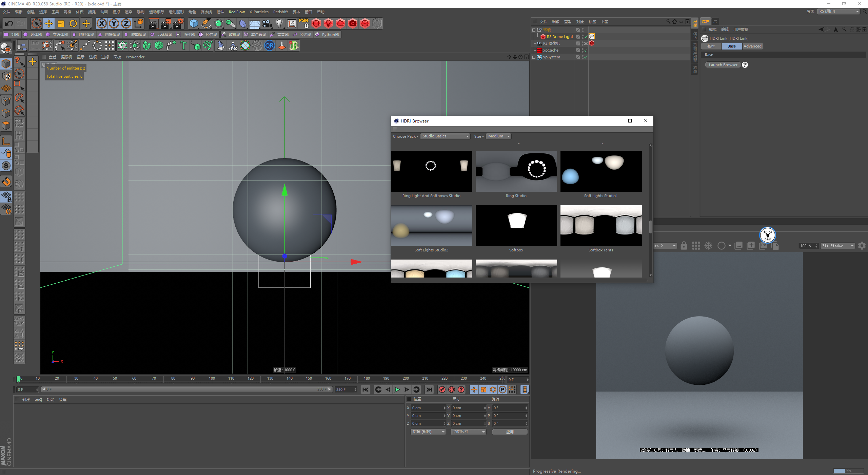Click the 应用 apply button in the coordinates panel

point(510,432)
